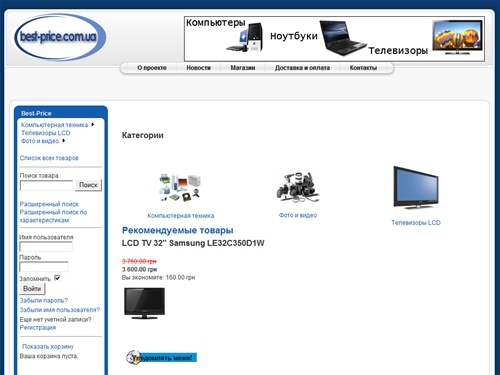Click the Категории heading
500x375 pixels.
pyautogui.click(x=143, y=135)
